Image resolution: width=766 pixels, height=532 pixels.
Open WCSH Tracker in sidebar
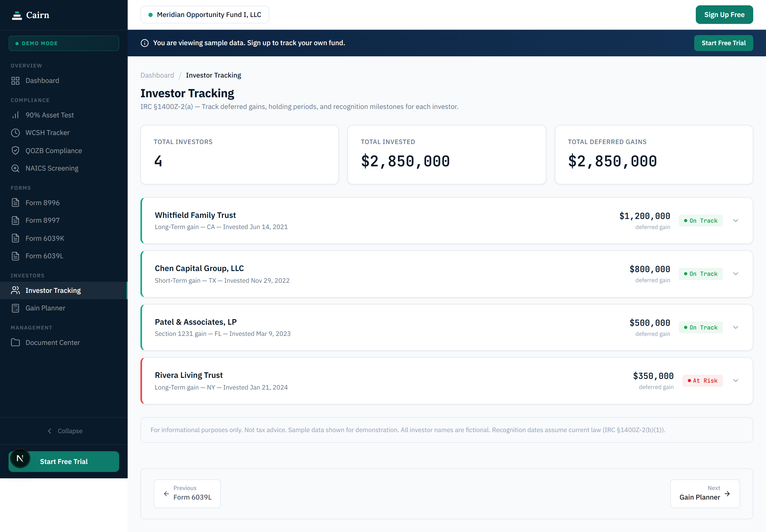64,133
